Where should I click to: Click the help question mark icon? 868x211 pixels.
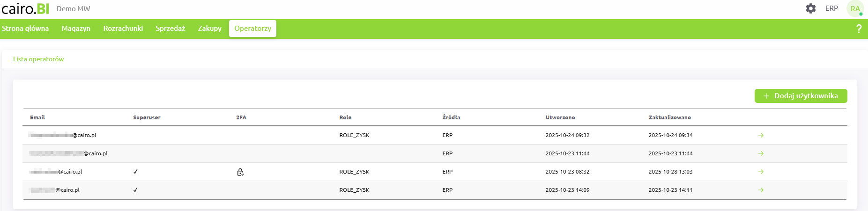[859, 29]
